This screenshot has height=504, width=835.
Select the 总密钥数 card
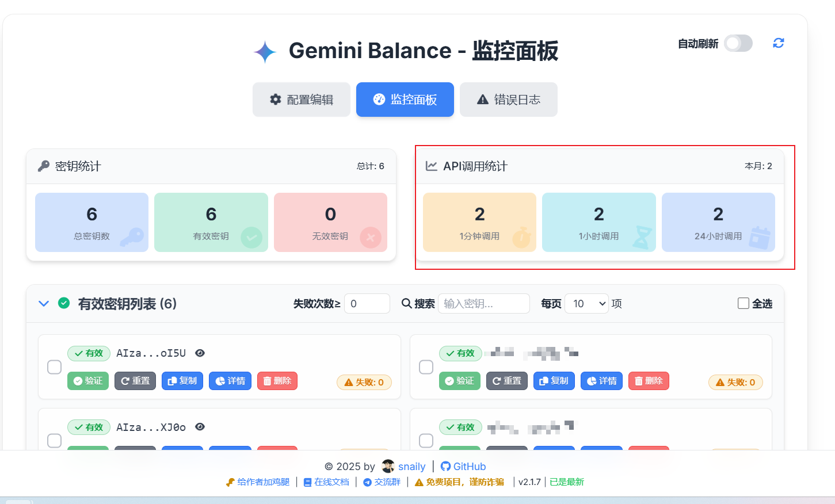tap(91, 222)
